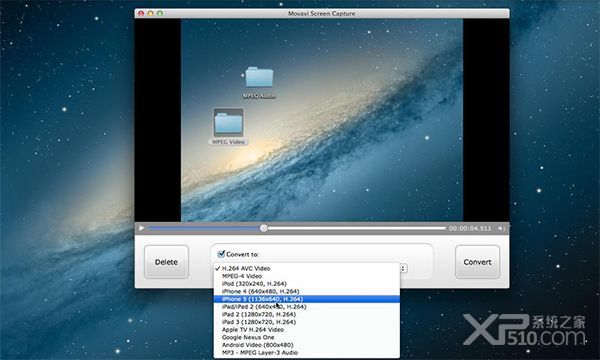The width and height of the screenshot is (600, 360).
Task: Mute audio using the speaker icon
Action: coord(501,228)
